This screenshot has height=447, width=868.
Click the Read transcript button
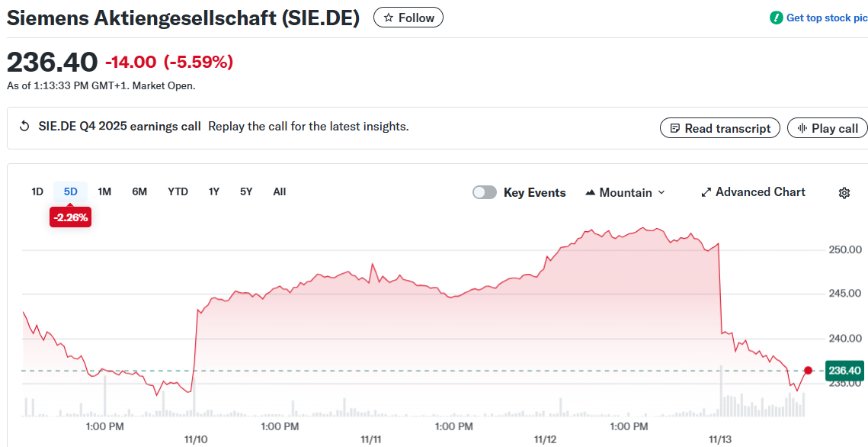[x=719, y=128]
